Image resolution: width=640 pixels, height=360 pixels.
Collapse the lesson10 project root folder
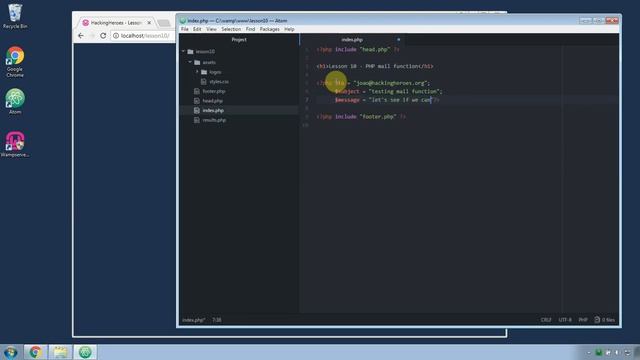184,51
